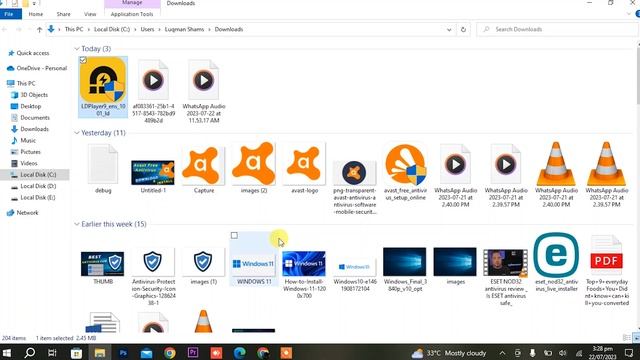This screenshot has height=360, width=640.
Task: Switch to the Home ribbon tab
Action: click(36, 14)
